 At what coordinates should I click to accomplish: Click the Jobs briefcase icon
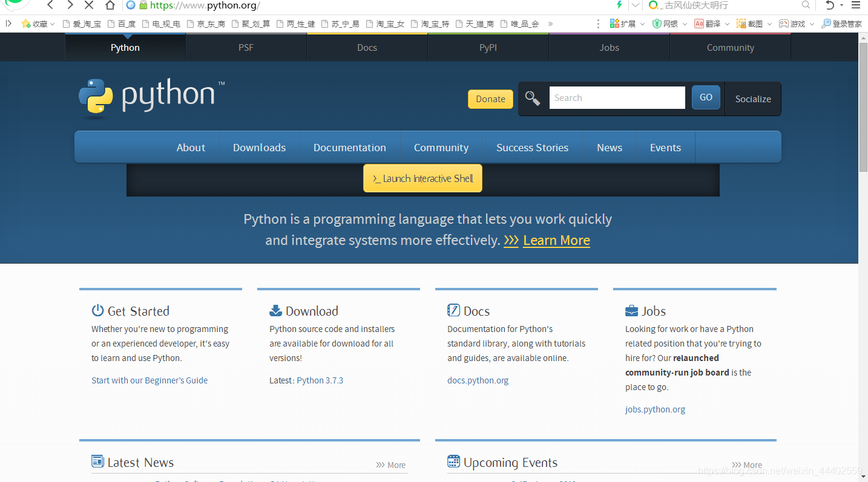point(631,311)
